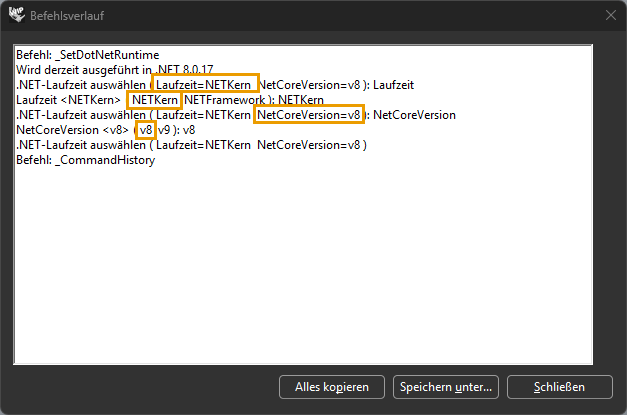The height and width of the screenshot is (415, 627).
Task: Open the Speichern unter... dialog
Action: click(446, 387)
